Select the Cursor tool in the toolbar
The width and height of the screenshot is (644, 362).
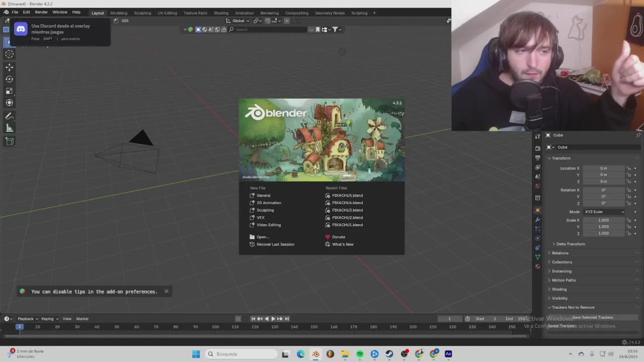(10, 54)
